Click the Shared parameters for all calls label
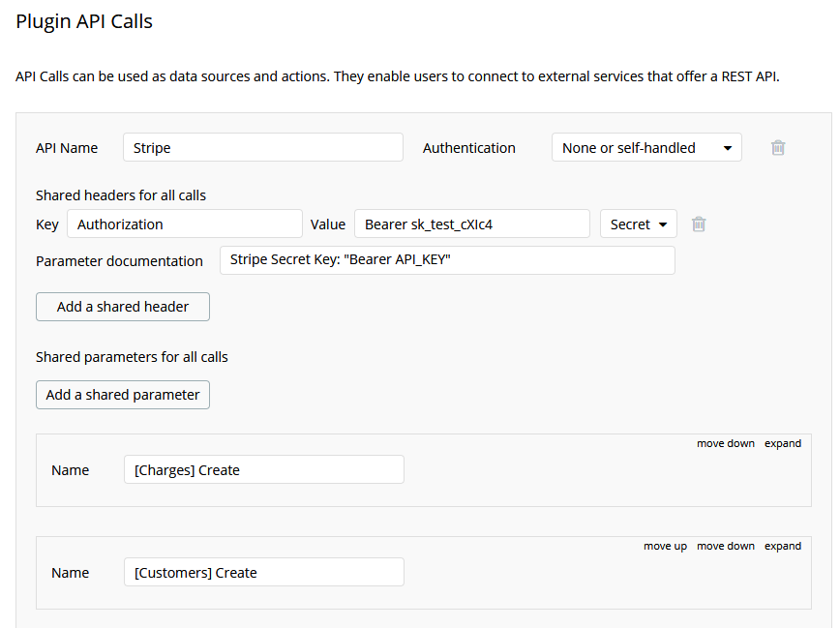The width and height of the screenshot is (840, 628). [132, 357]
